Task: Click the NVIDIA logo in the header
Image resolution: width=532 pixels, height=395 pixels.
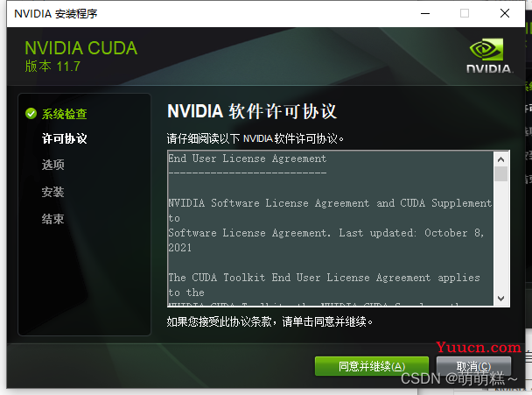Action: 486,54
